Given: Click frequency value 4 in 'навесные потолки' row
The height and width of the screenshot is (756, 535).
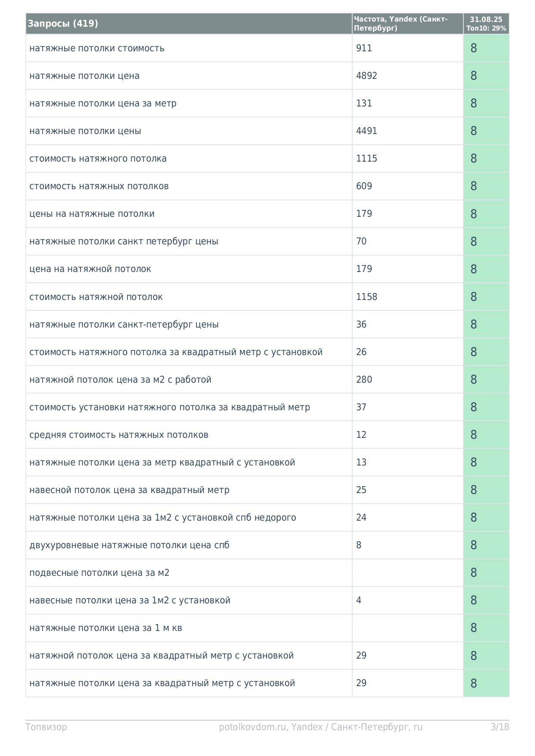Looking at the screenshot, I should [359, 600].
